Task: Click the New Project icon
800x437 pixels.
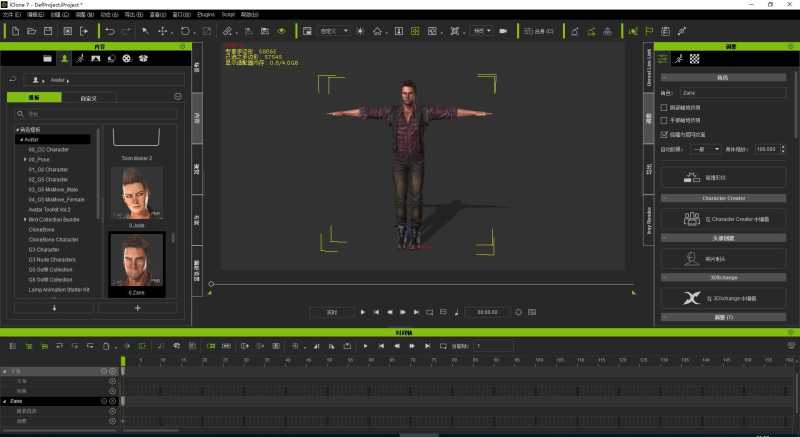Action: click(x=14, y=31)
